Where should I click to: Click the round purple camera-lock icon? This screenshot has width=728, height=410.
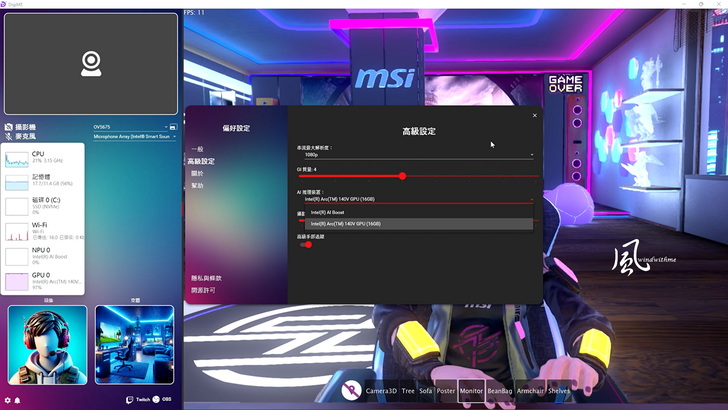tap(351, 390)
